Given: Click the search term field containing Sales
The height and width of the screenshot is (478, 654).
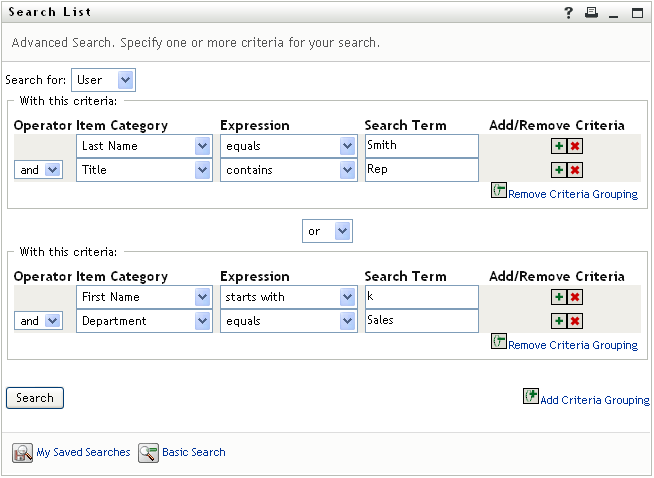Looking at the screenshot, I should point(422,321).
